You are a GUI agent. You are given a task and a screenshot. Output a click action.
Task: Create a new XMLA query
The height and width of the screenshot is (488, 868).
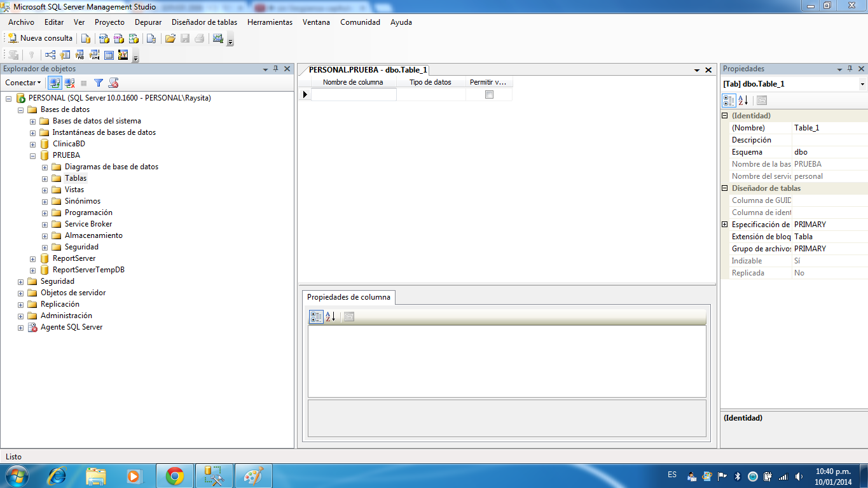pos(135,39)
